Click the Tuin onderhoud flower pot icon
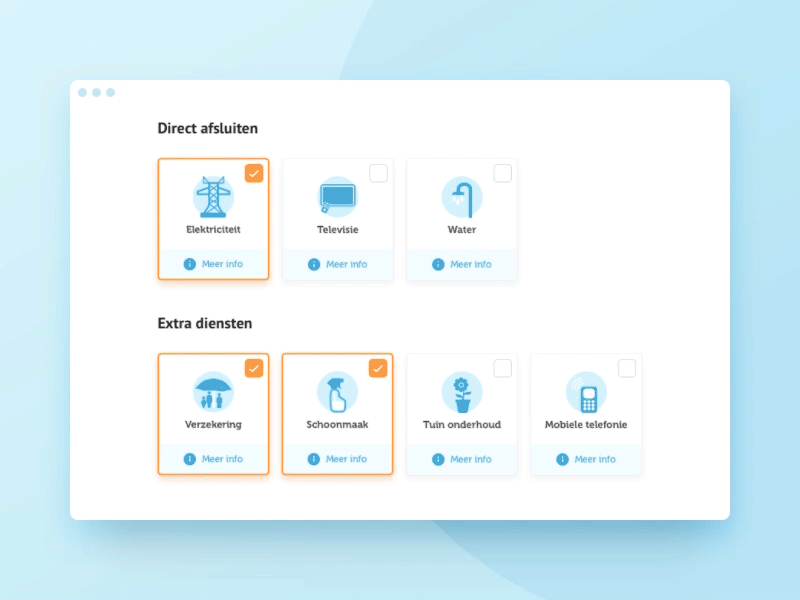The image size is (800, 600). click(x=461, y=393)
